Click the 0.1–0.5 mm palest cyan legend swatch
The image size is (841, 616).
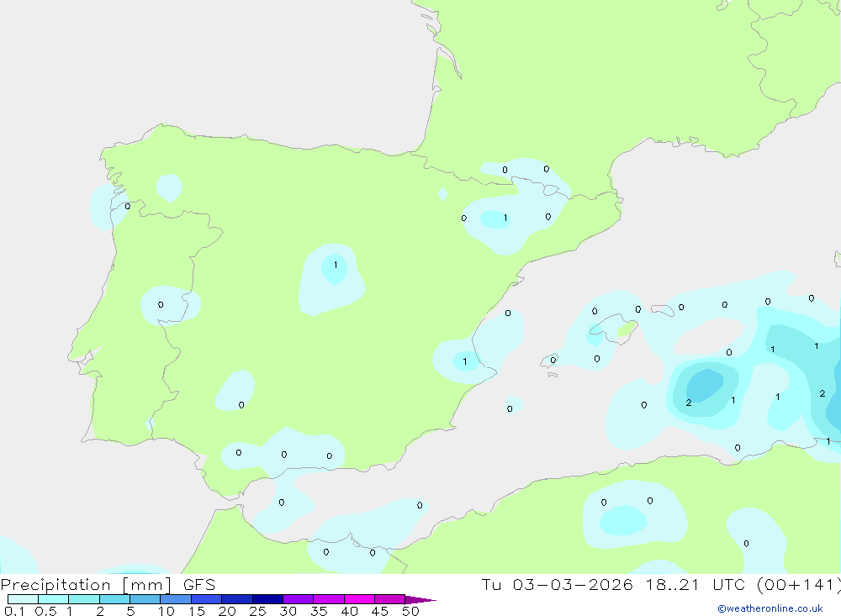(x=23, y=599)
